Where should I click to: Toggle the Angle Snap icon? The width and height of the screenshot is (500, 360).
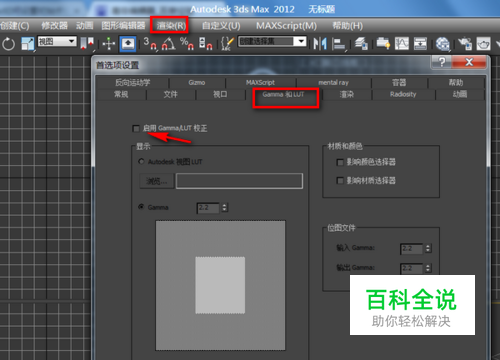(168, 44)
